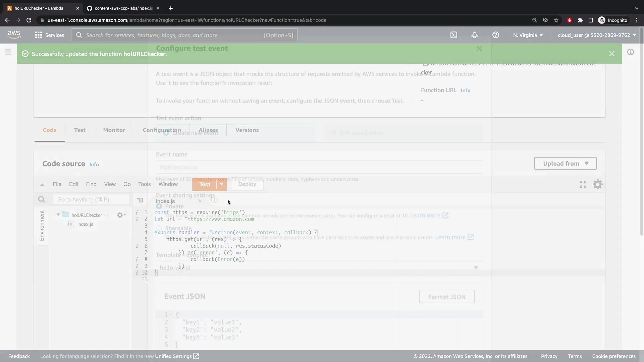Select the Shareable event sharing option
644x362 pixels.
tap(159, 228)
